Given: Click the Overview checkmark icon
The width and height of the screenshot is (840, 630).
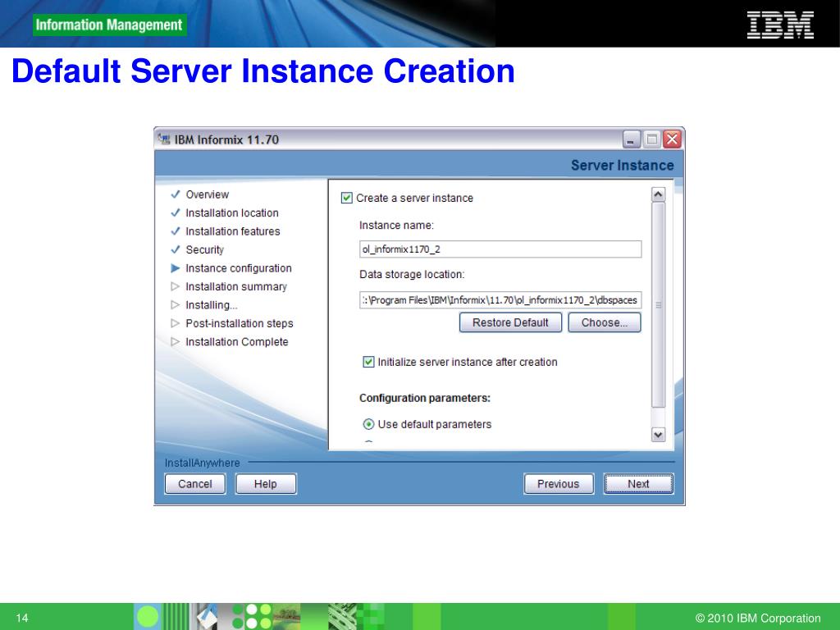Looking at the screenshot, I should click(x=176, y=194).
